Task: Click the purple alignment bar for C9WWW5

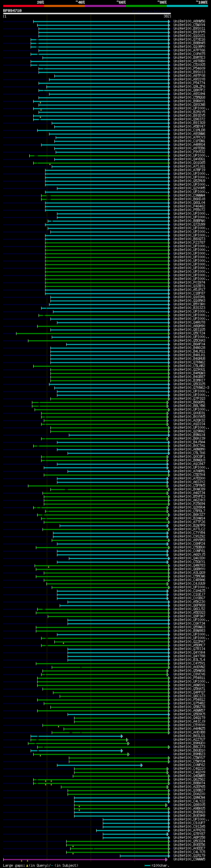Action: [85, 859]
